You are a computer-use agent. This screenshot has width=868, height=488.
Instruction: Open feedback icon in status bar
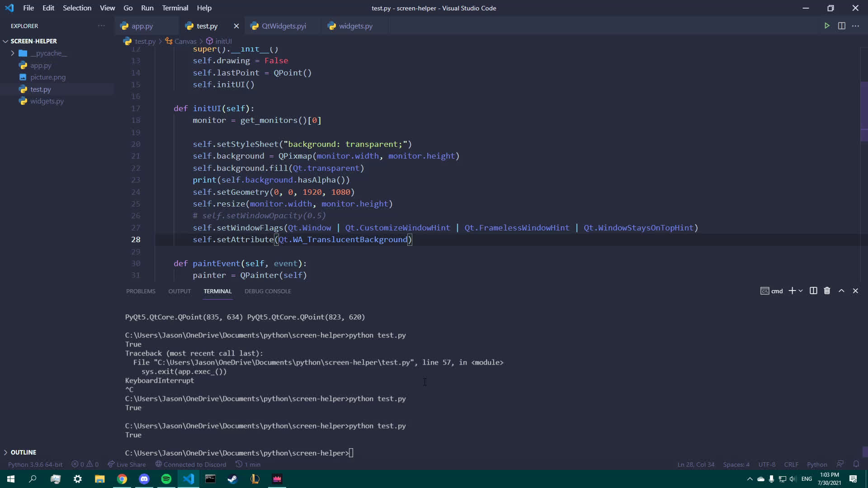click(x=840, y=464)
